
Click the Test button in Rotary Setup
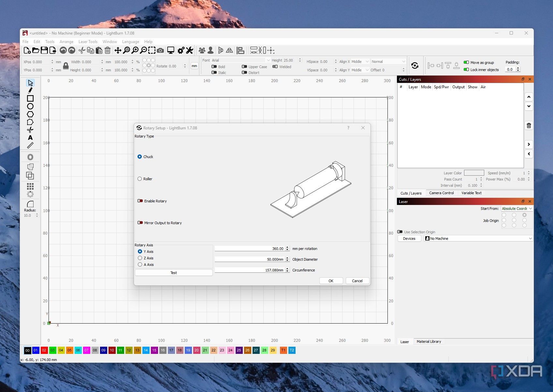tap(174, 273)
